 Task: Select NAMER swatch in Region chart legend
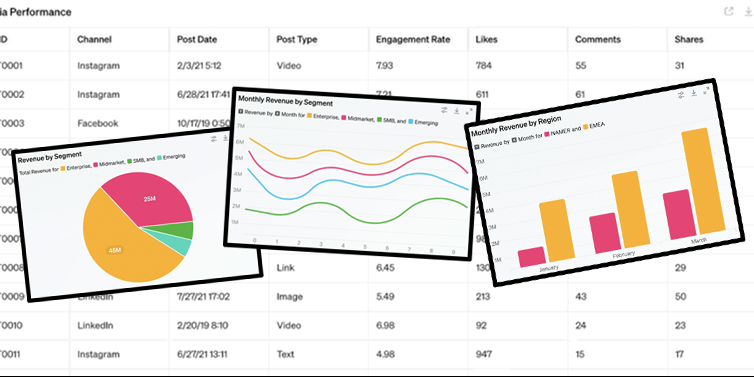[546, 134]
